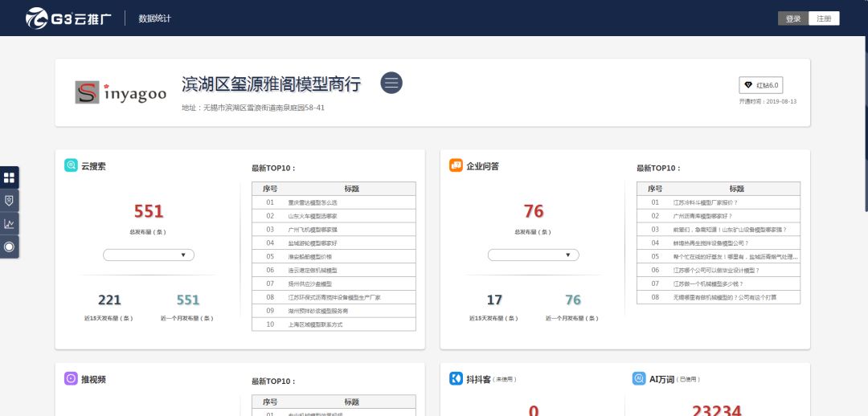Open 企业问答 row 07 江苏做一个机械模型多少钱
The image size is (868, 416).
coord(719,283)
